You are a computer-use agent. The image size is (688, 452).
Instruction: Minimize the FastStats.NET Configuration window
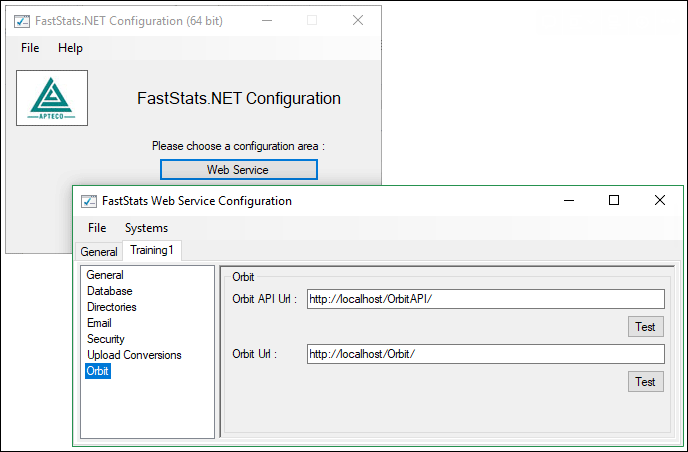(267, 20)
